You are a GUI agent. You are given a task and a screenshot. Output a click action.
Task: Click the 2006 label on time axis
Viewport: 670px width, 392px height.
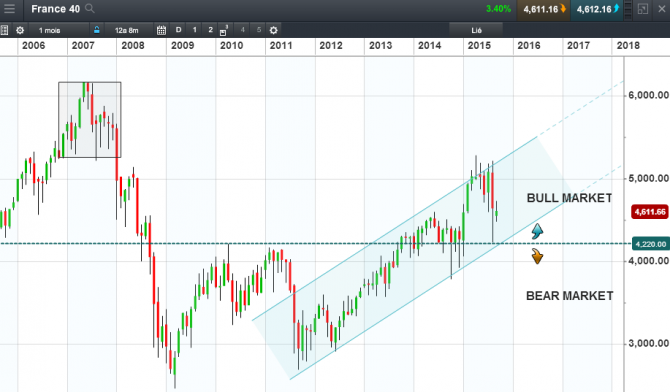[x=33, y=45]
